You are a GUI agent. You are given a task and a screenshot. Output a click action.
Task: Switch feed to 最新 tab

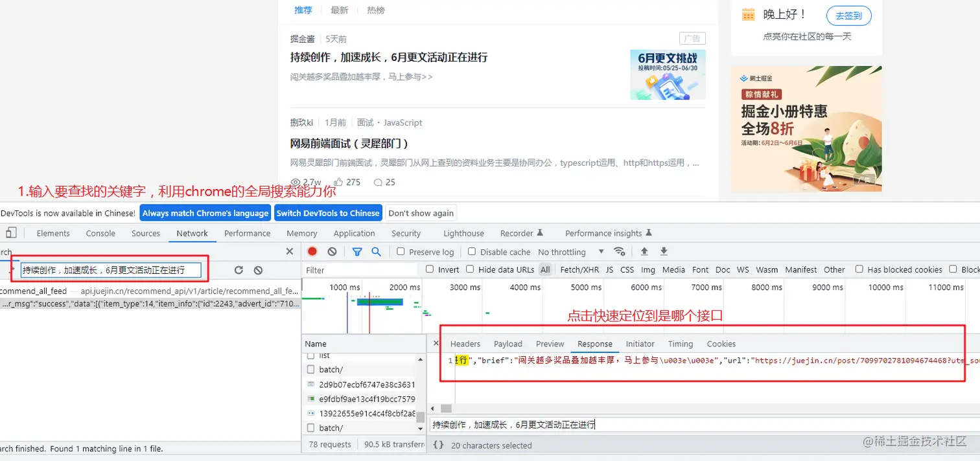point(339,10)
